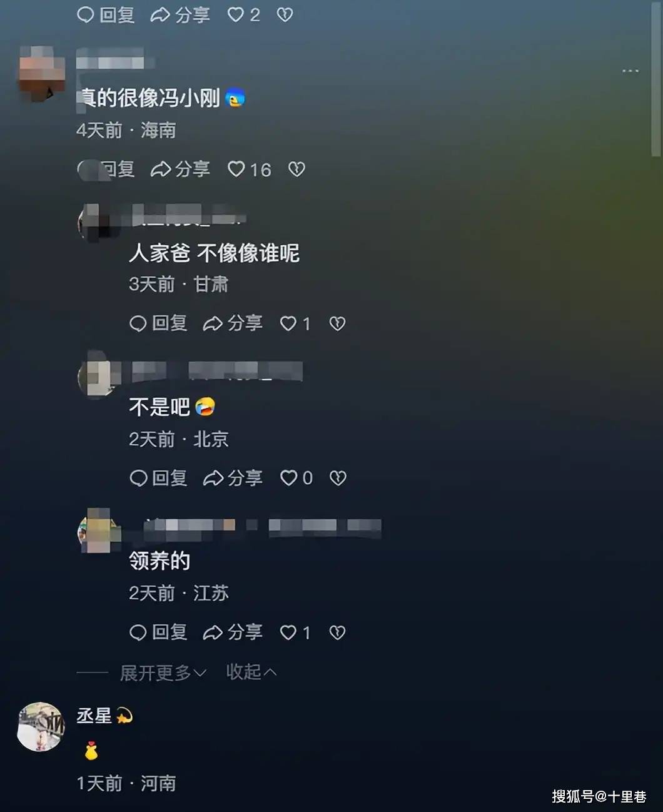
Task: Open the three-dots more options menu
Action: pos(630,71)
